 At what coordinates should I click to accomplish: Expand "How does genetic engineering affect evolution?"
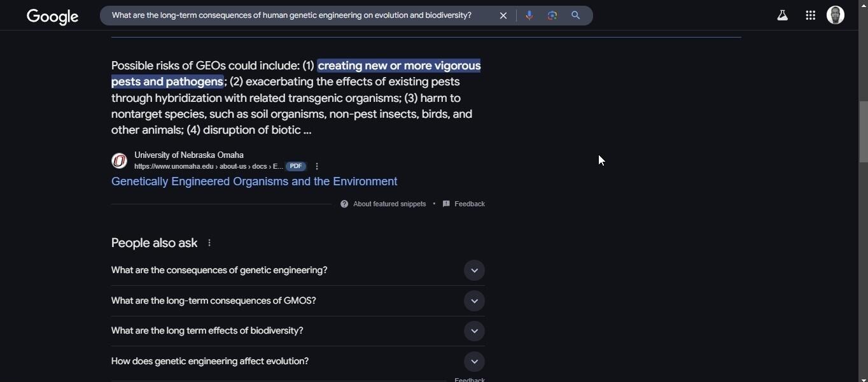point(474,362)
